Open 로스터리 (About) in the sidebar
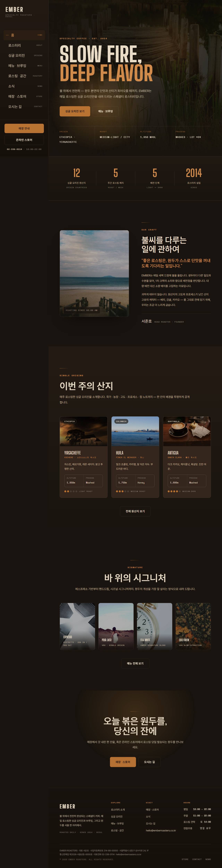The image size is (222, 868). (x=24, y=45)
